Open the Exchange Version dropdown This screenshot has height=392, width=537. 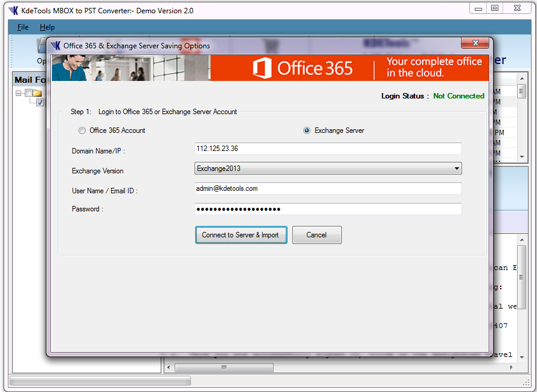(x=328, y=169)
